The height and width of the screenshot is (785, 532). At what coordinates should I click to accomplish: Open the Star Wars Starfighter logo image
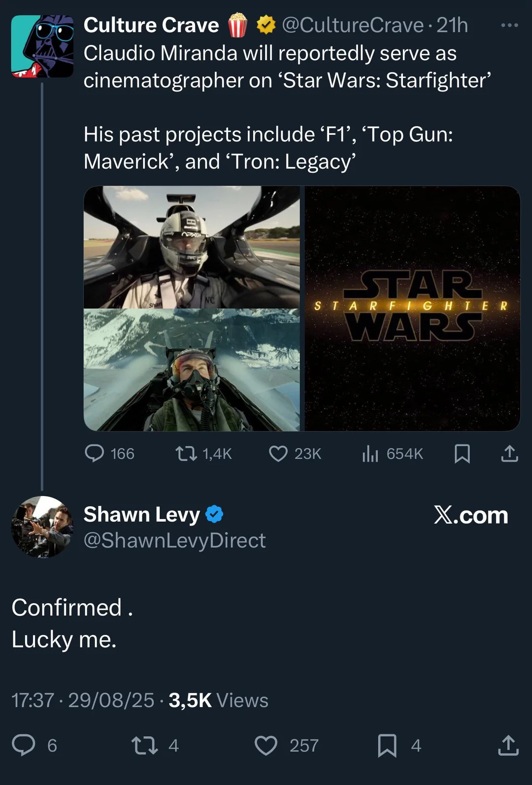coord(412,308)
